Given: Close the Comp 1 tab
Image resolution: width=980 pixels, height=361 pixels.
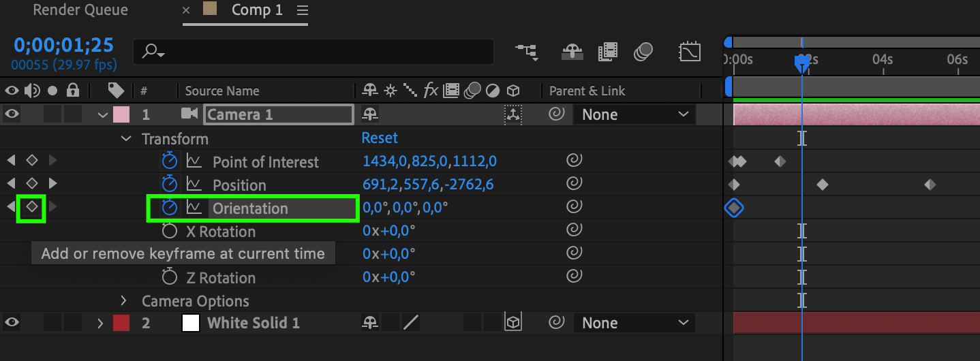Looking at the screenshot, I should tap(186, 11).
